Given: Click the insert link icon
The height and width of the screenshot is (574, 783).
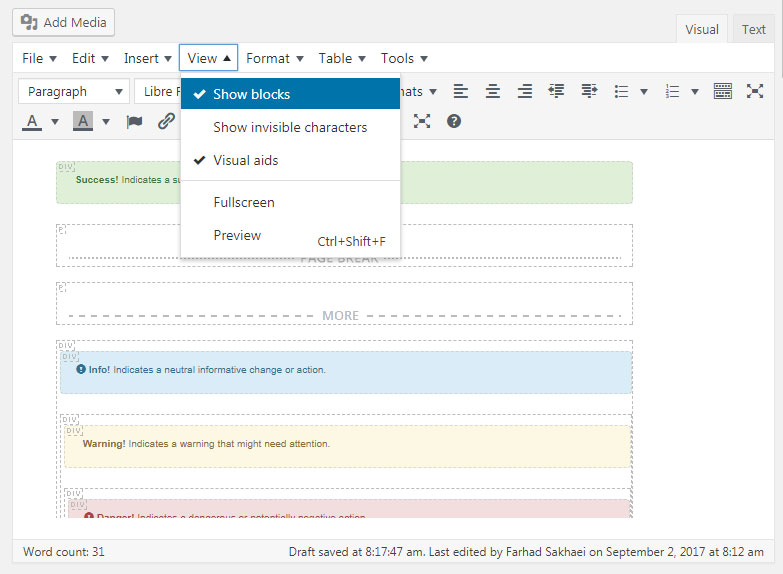Looking at the screenshot, I should 166,121.
